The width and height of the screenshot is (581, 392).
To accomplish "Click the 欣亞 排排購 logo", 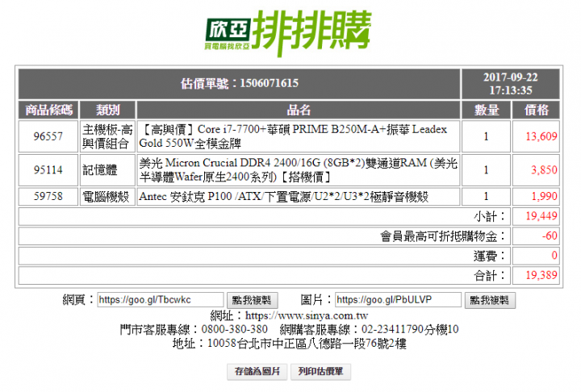I will (288, 33).
